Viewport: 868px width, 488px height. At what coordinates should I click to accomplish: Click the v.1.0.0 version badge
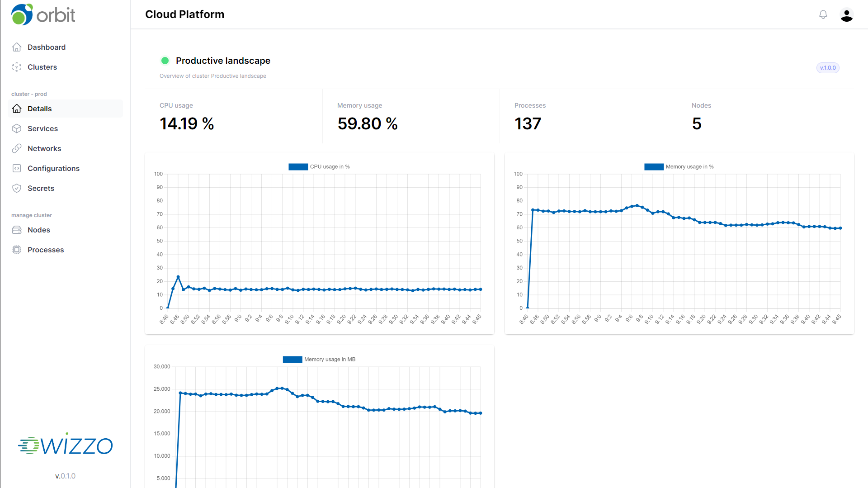click(x=828, y=68)
